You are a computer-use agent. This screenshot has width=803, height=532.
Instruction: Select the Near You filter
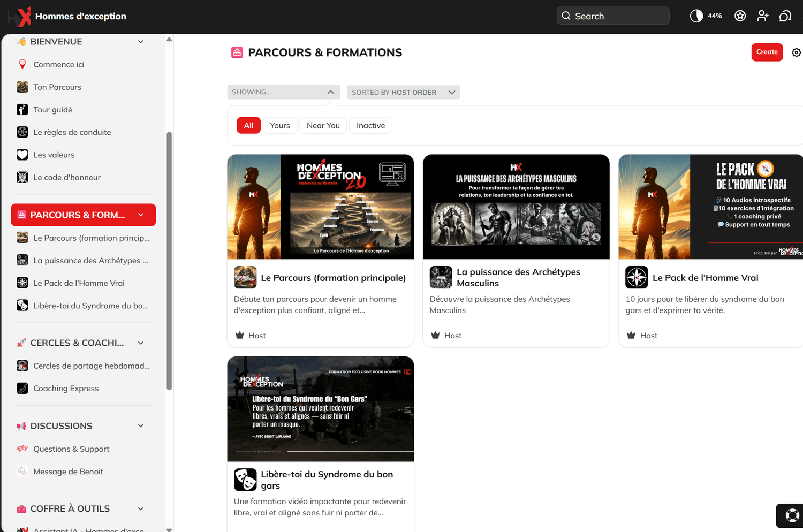coord(323,125)
